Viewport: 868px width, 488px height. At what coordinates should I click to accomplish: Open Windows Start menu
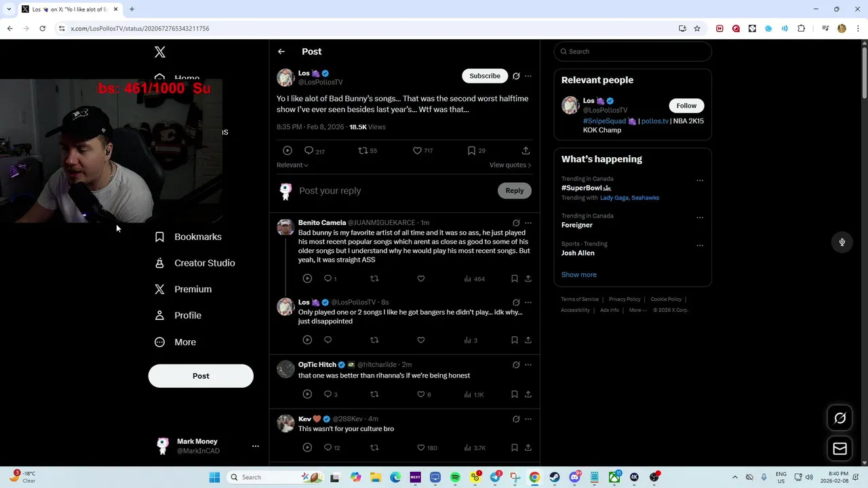tap(214, 477)
